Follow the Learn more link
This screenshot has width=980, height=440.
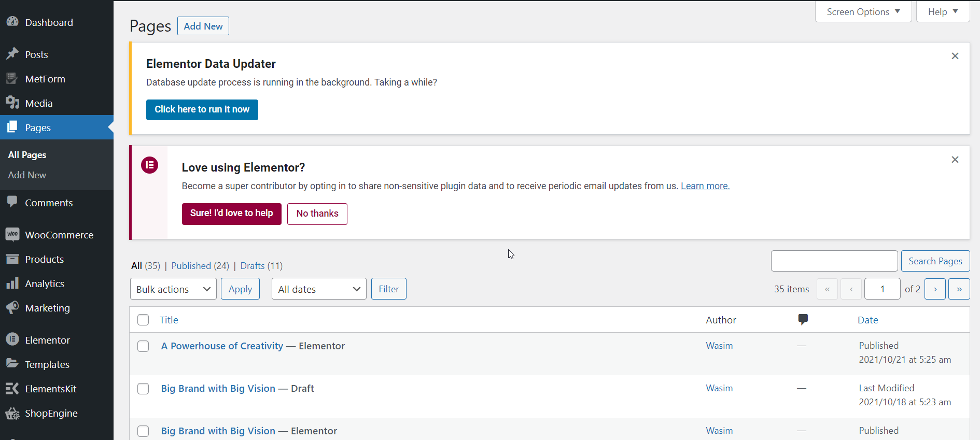coord(705,186)
